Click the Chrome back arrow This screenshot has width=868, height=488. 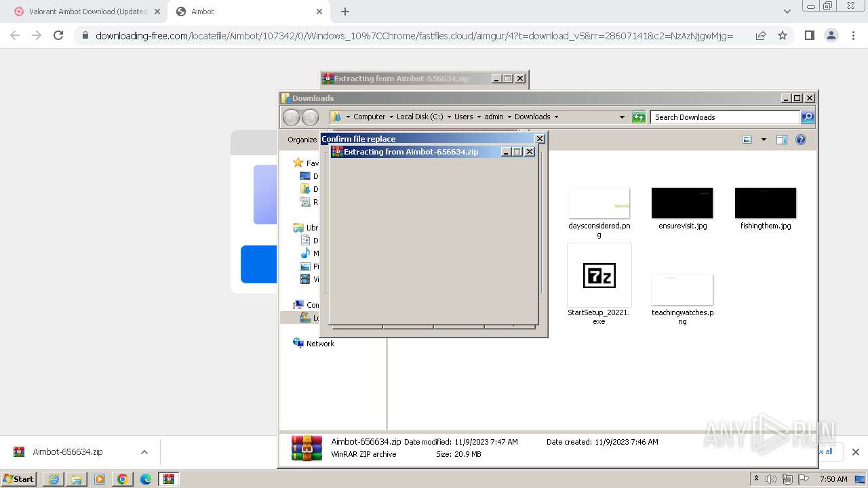click(x=15, y=35)
